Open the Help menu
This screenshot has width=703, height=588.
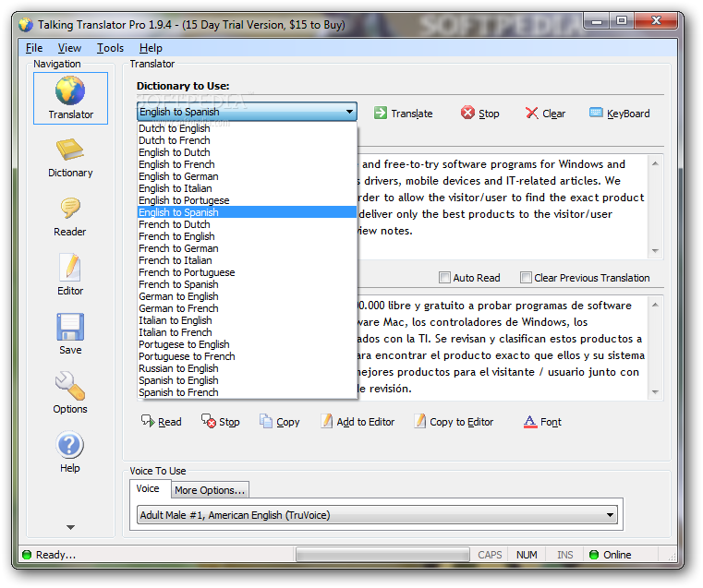point(151,48)
